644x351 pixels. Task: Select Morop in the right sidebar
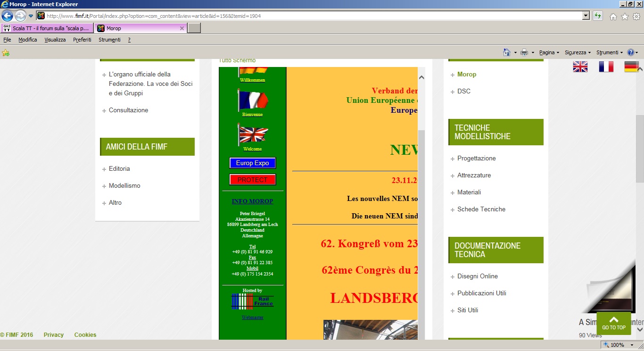pos(467,74)
